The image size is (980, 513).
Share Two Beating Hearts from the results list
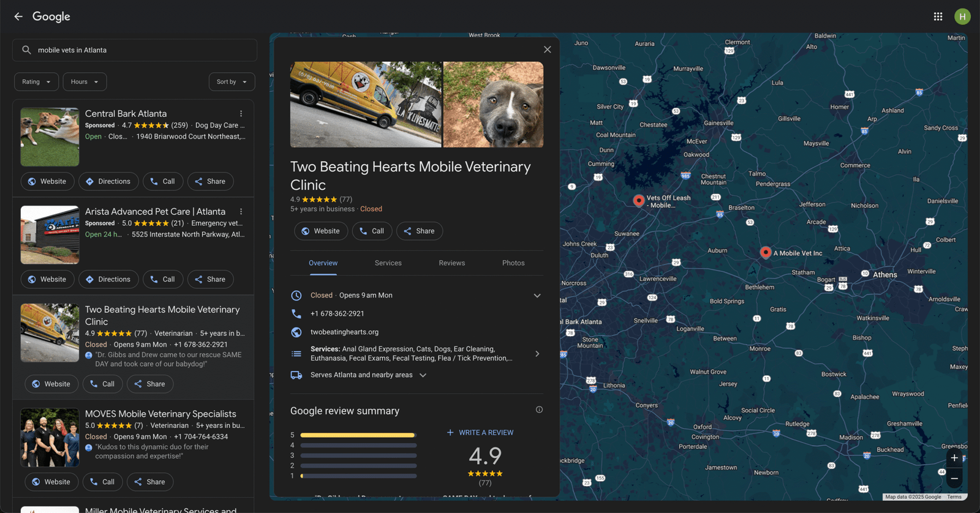point(150,384)
